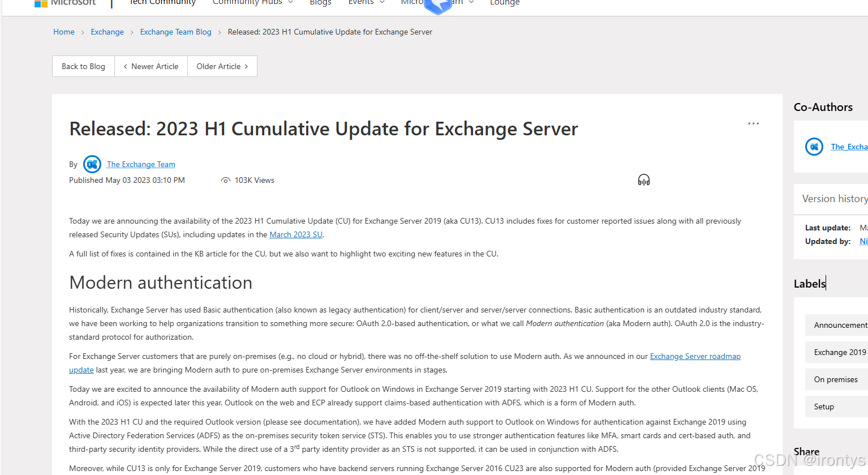This screenshot has height=475, width=868.
Task: Open the article options ellipsis menu
Action: click(753, 123)
